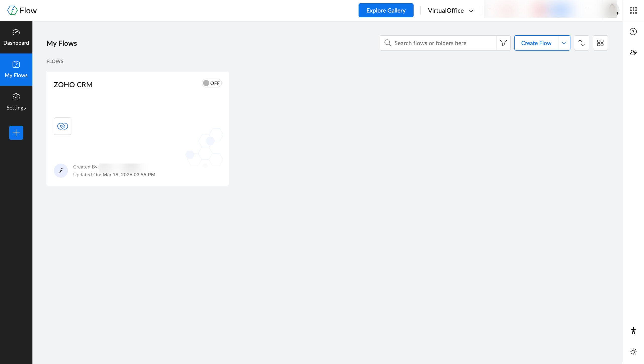
Task: Open the ZOHO CRM flow card title
Action: (73, 85)
